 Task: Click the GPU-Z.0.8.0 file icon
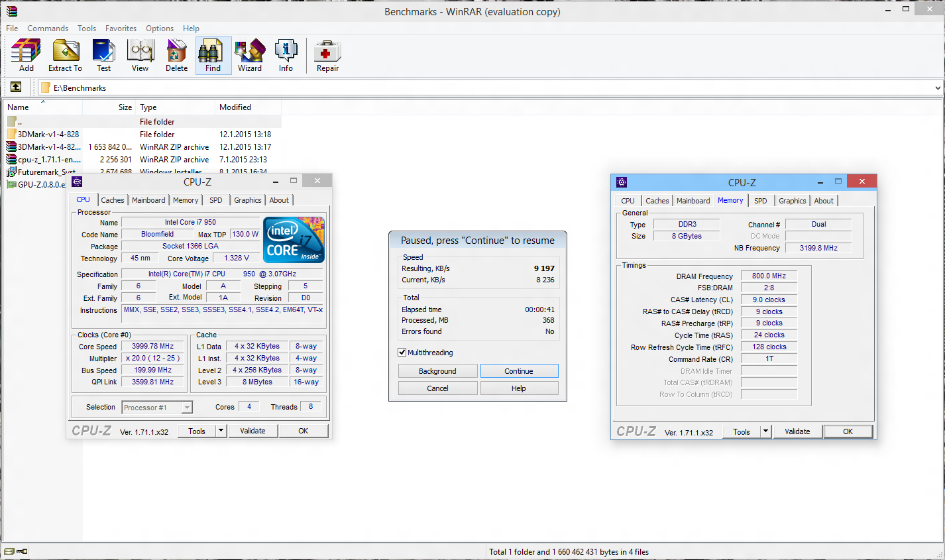[x=11, y=184]
